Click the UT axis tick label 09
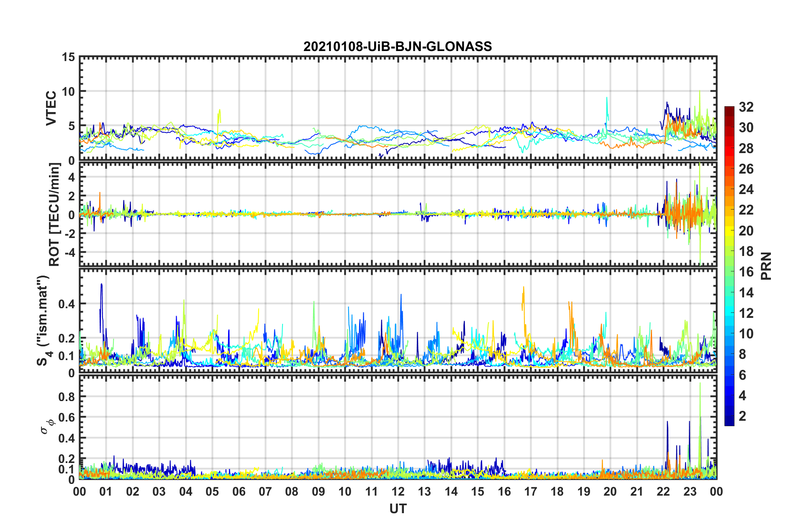 (x=318, y=491)
